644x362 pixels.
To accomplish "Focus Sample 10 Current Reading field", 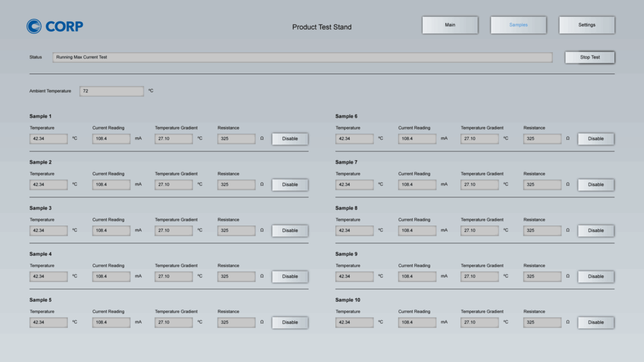I will 418,322.
